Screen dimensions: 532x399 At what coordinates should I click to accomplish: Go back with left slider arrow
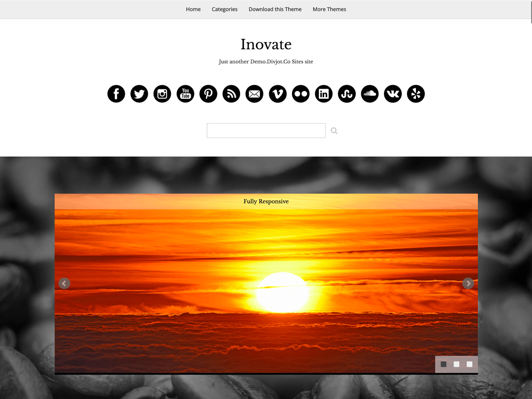point(64,283)
